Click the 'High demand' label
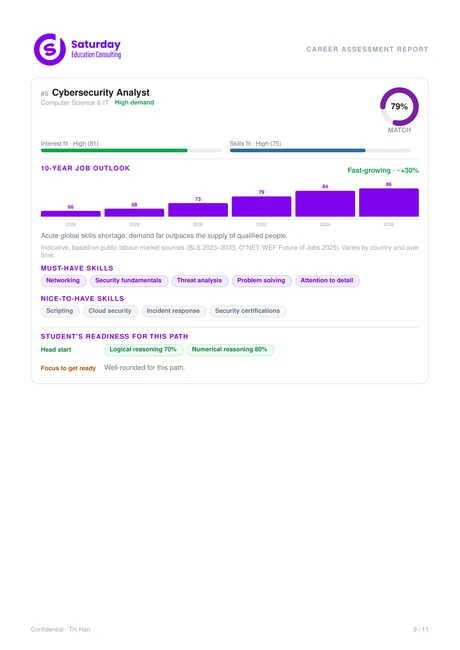Image resolution: width=460 pixels, height=650 pixels. pyautogui.click(x=134, y=102)
